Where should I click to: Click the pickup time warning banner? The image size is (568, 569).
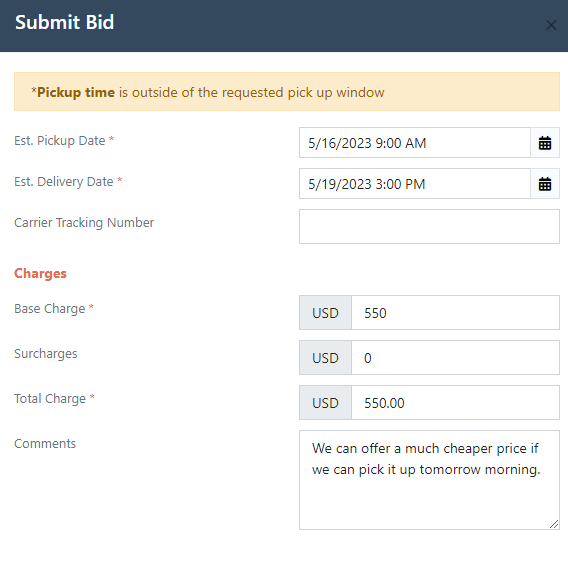click(287, 91)
